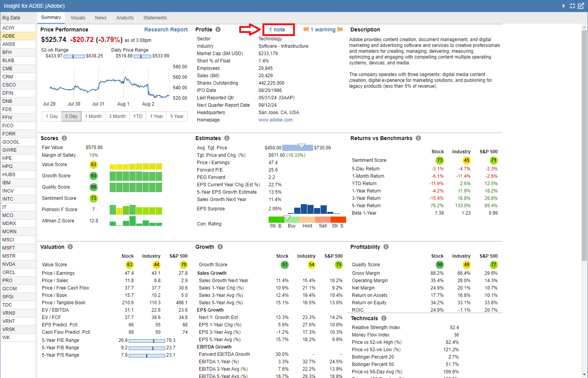The width and height of the screenshot is (588, 378).
Task: Open insight in new window icon
Action: (x=581, y=6)
